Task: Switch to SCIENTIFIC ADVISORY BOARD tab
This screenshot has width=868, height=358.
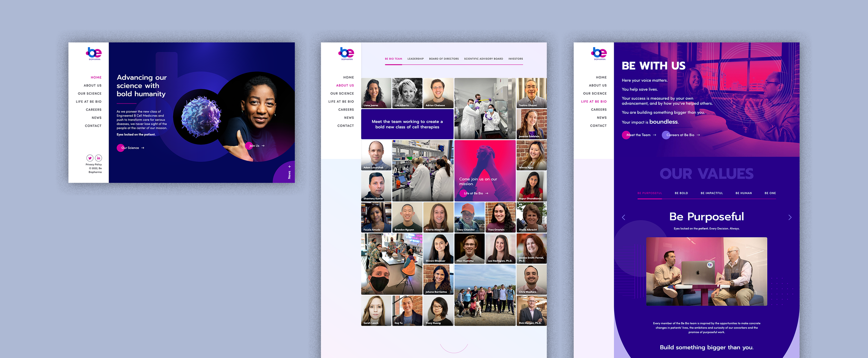Action: [x=483, y=59]
